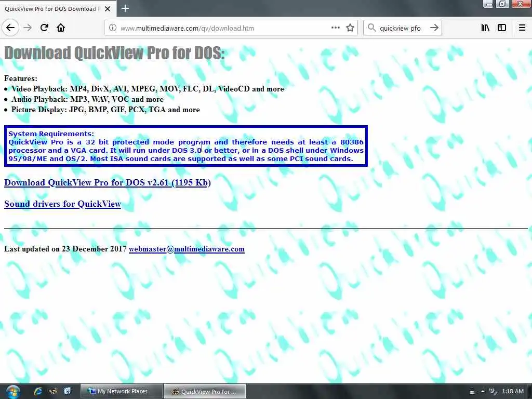Viewport: 532px width, 399px height.
Task: Click the Picture Display formats line
Action: [x=105, y=110]
